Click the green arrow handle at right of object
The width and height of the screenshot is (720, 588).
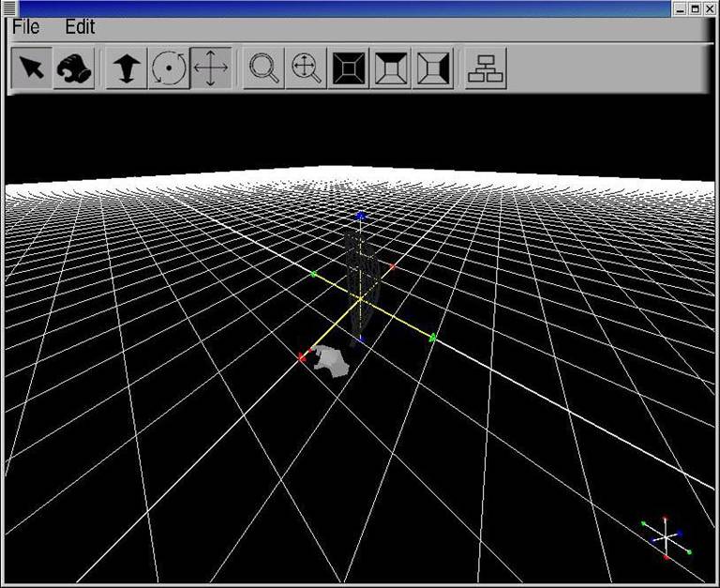tap(432, 339)
